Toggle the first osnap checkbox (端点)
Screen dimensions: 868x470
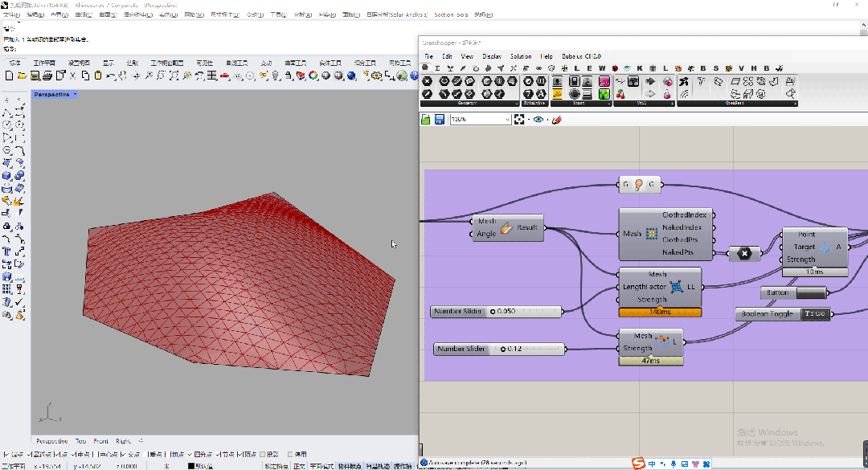pos(6,455)
